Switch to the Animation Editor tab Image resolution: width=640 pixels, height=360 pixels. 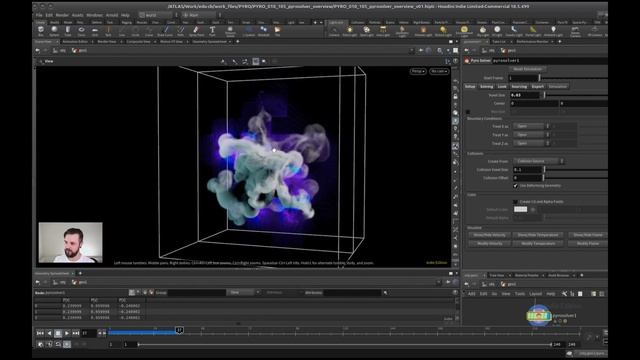pos(75,42)
